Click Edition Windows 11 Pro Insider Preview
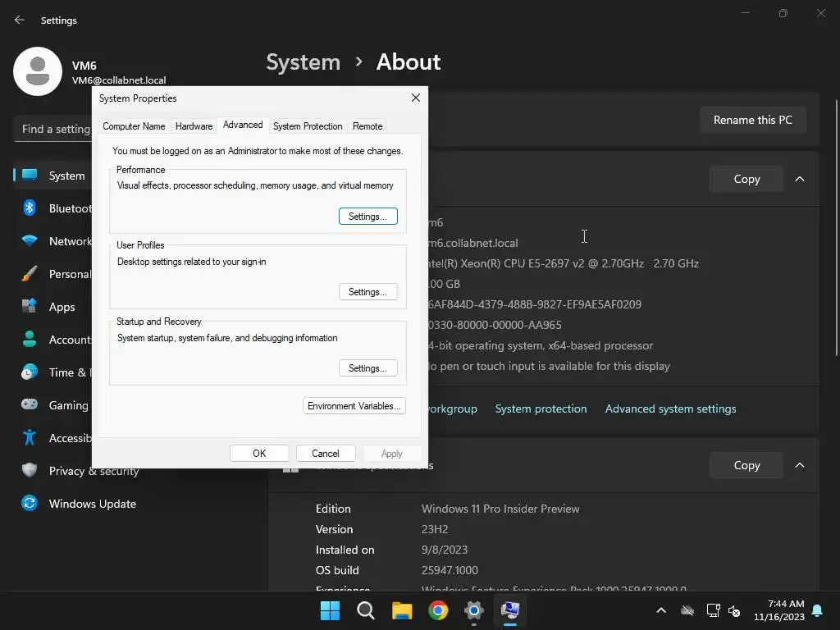 click(x=500, y=509)
